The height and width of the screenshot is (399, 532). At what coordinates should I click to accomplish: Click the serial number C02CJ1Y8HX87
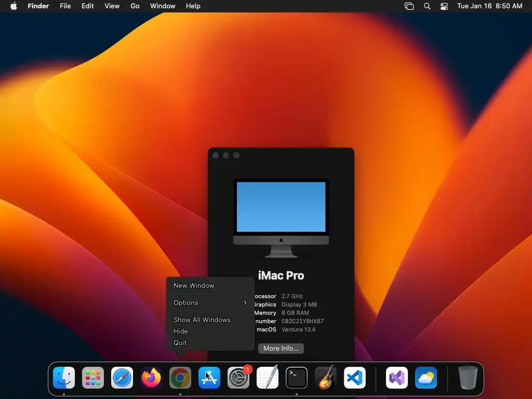[x=303, y=321]
